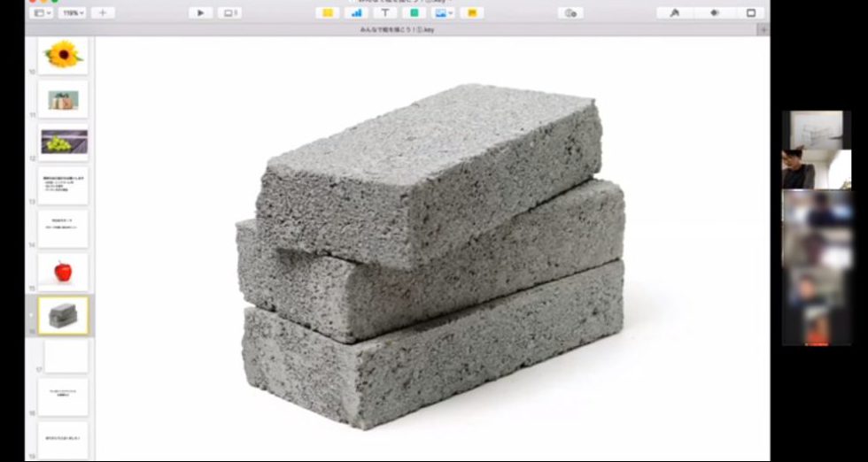Insert a table from the toolbar

pos(328,12)
